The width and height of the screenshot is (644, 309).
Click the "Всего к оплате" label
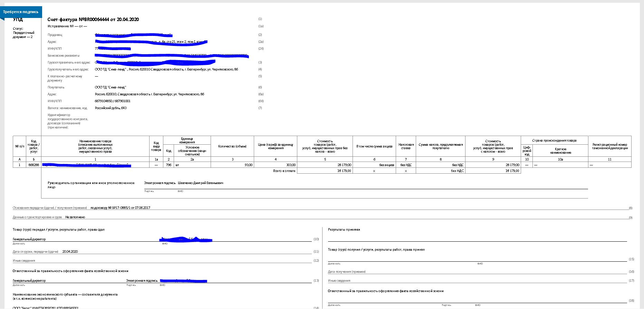click(x=284, y=171)
